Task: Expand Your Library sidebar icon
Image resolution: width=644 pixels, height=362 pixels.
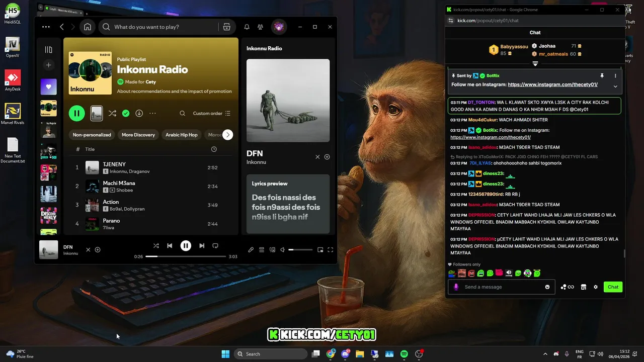Action: 48,49
